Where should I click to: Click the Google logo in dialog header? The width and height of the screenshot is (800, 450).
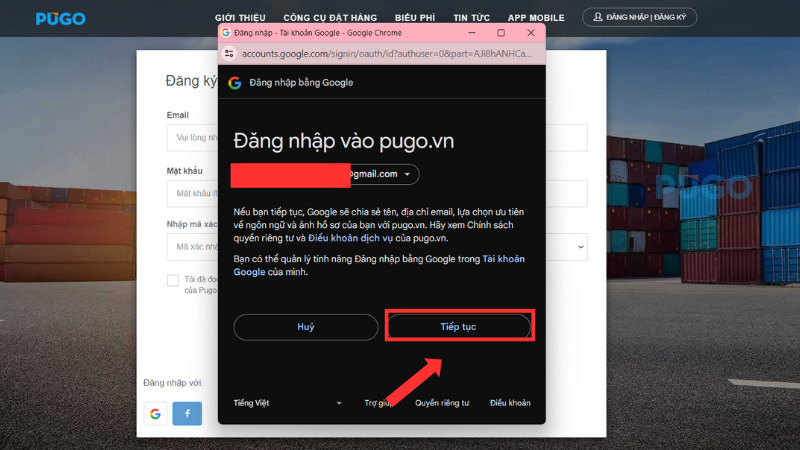[x=234, y=83]
